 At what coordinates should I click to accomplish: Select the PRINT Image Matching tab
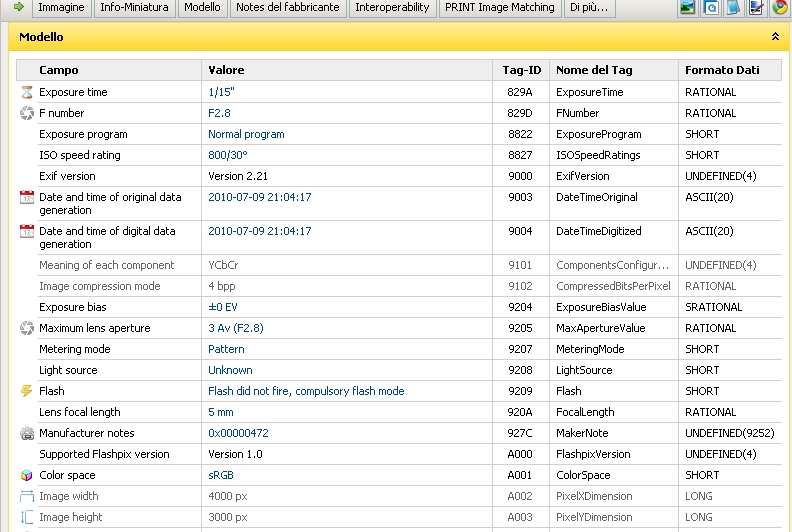pyautogui.click(x=499, y=7)
